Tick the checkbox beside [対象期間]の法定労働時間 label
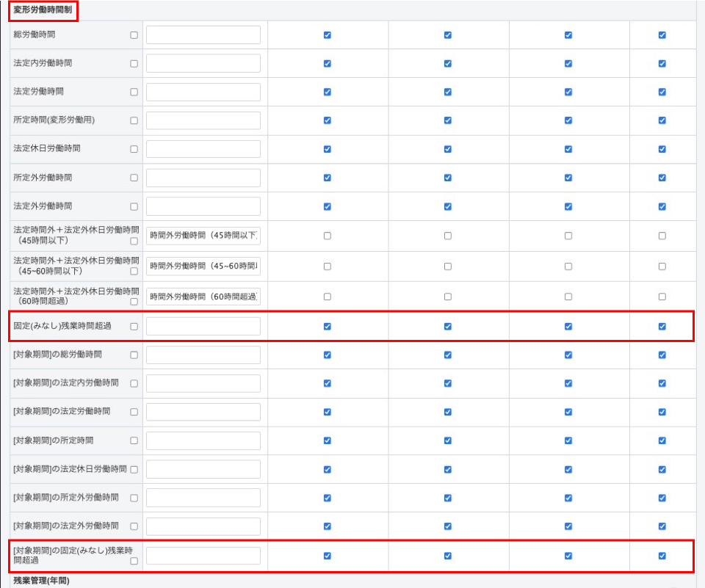705x588 pixels. pyautogui.click(x=134, y=412)
